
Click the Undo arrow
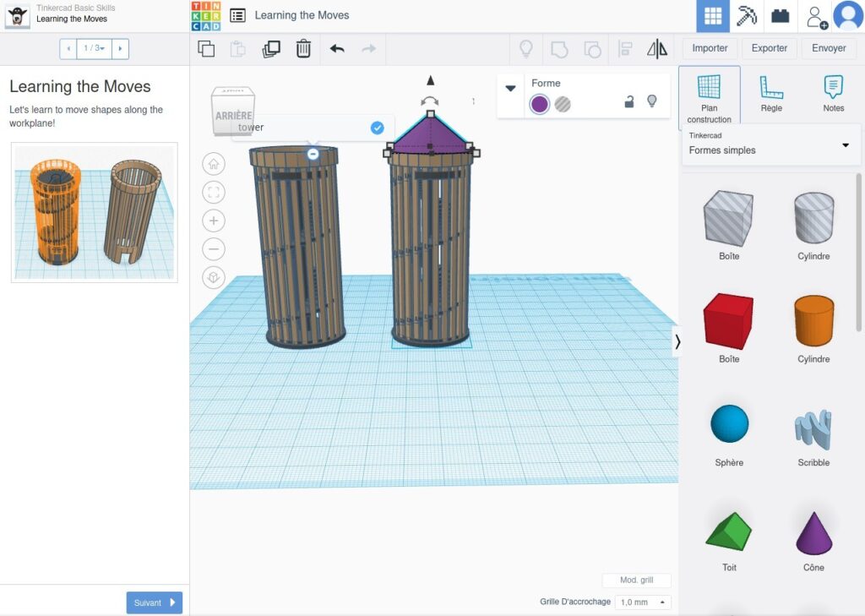[337, 48]
